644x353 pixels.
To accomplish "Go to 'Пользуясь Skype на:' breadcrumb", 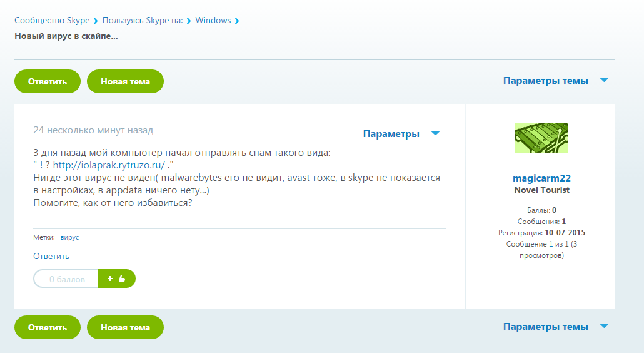I will tap(143, 21).
